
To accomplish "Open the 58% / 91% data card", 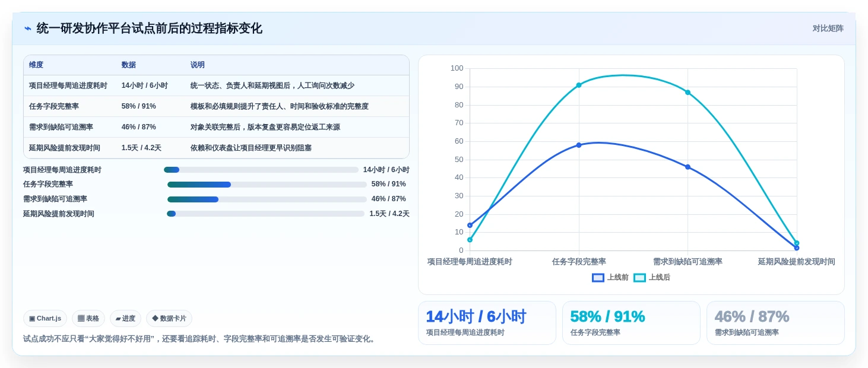I will [x=631, y=323].
